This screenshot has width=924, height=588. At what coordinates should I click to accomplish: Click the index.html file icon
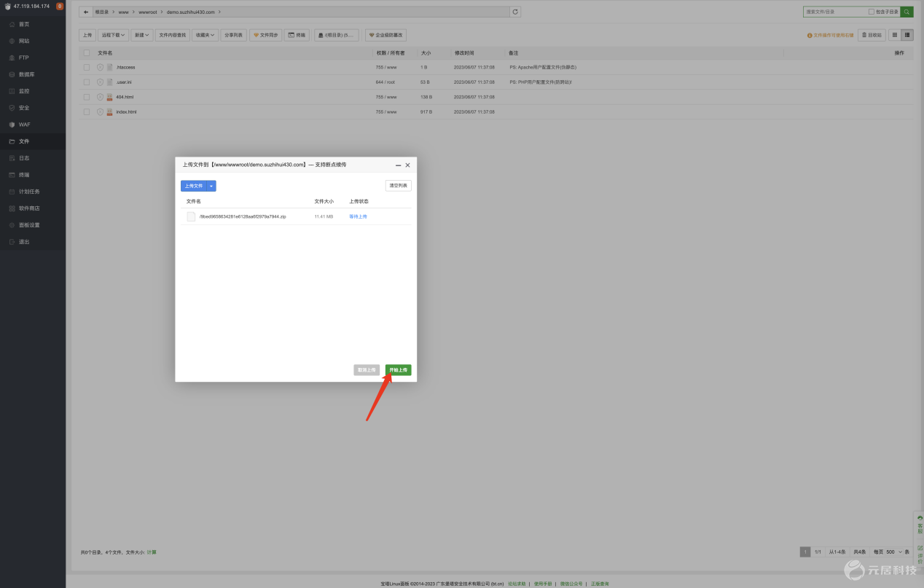click(x=110, y=112)
